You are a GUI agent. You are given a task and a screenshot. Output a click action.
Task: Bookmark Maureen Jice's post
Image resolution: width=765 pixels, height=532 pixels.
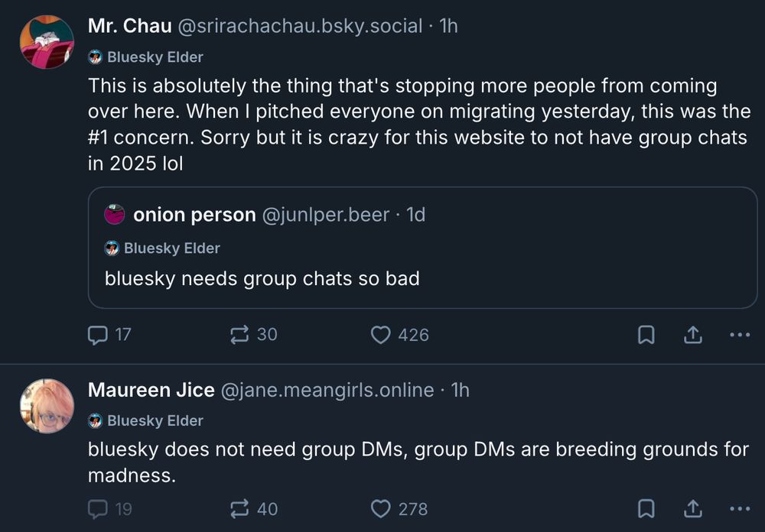coord(646,508)
